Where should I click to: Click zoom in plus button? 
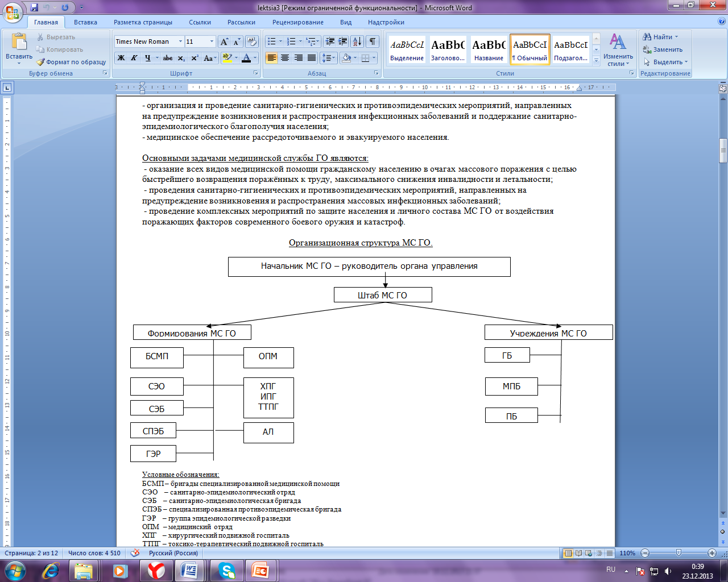coord(712,553)
